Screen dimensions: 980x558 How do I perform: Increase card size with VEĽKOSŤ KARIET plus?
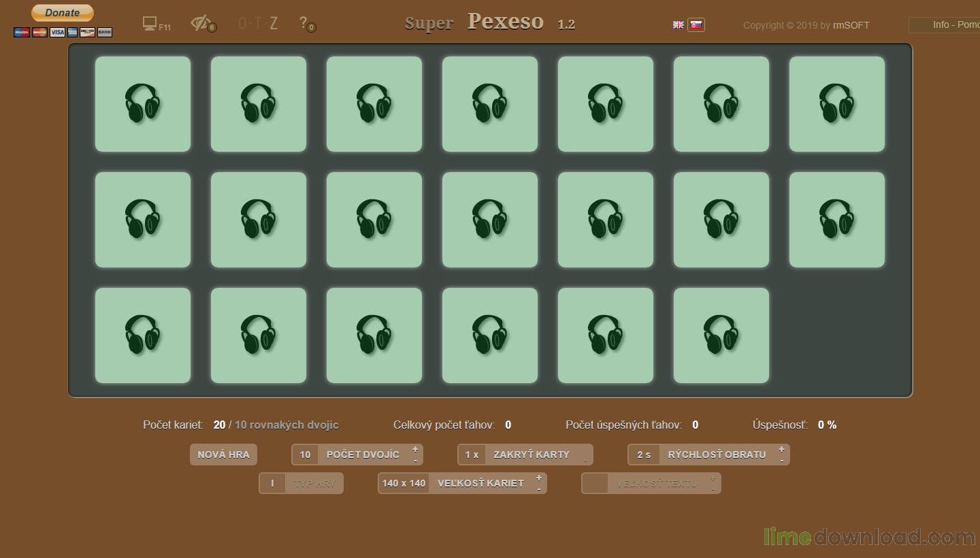click(x=538, y=478)
